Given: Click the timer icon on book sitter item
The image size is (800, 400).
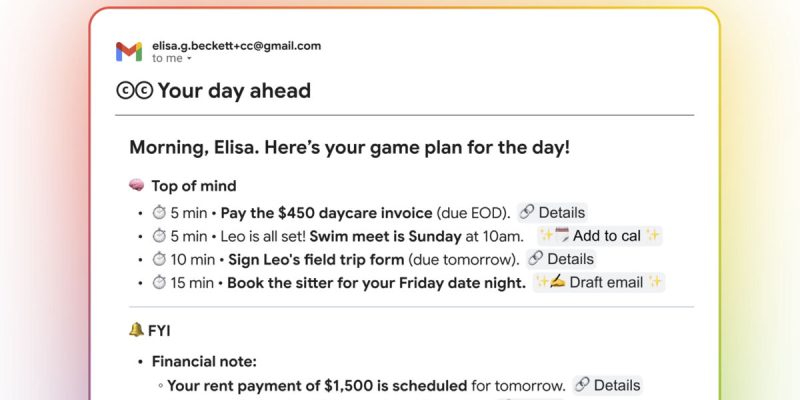Looking at the screenshot, I should click(158, 282).
